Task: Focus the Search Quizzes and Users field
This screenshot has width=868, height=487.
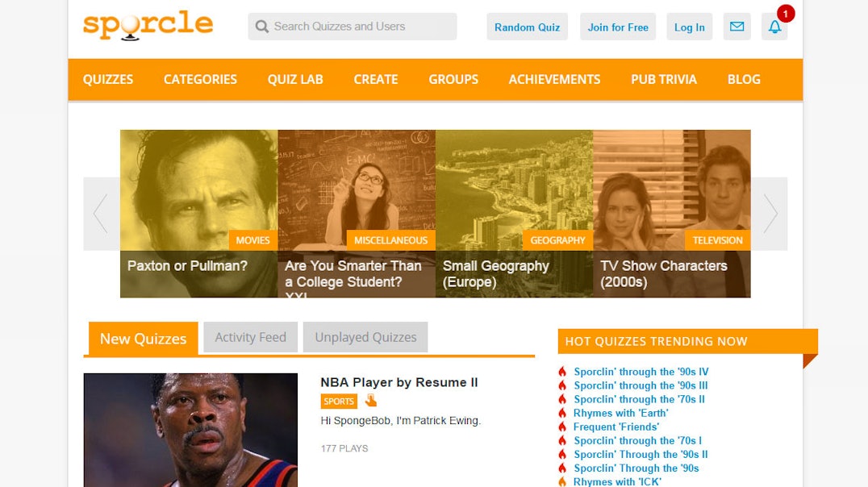Action: pyautogui.click(x=353, y=27)
